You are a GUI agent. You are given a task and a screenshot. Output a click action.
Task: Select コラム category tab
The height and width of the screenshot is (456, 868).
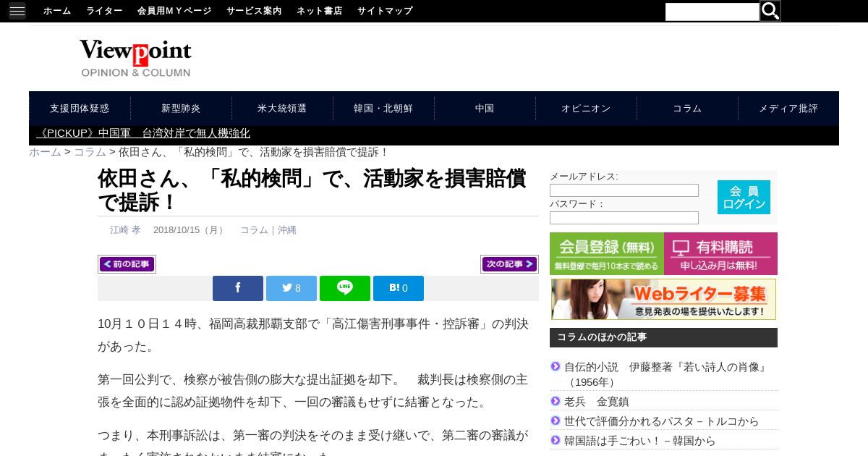click(687, 109)
